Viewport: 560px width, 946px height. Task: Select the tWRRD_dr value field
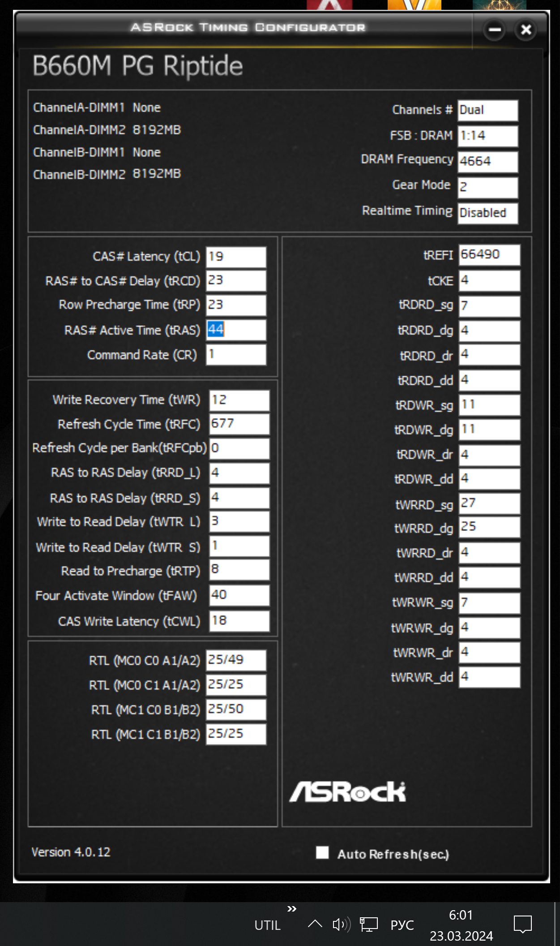pyautogui.click(x=489, y=553)
